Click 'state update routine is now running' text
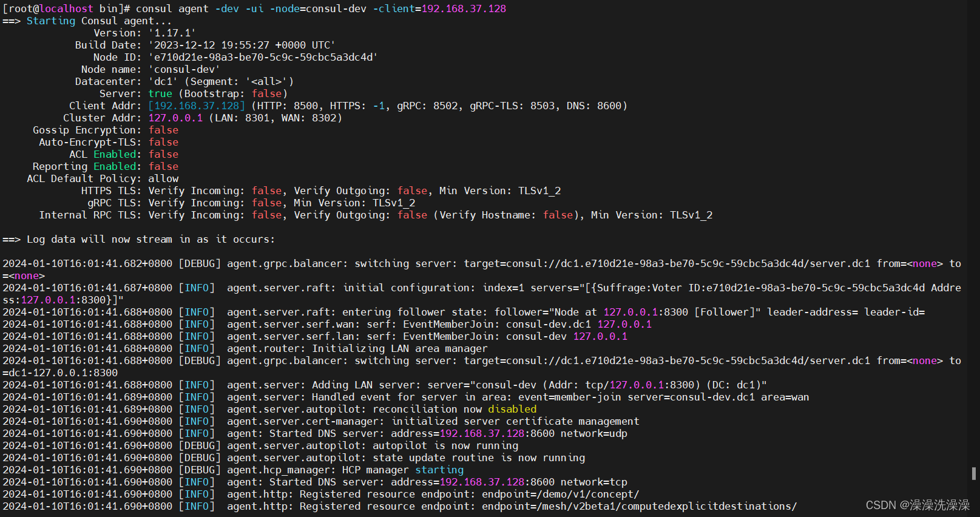The height and width of the screenshot is (517, 980). click(x=479, y=458)
